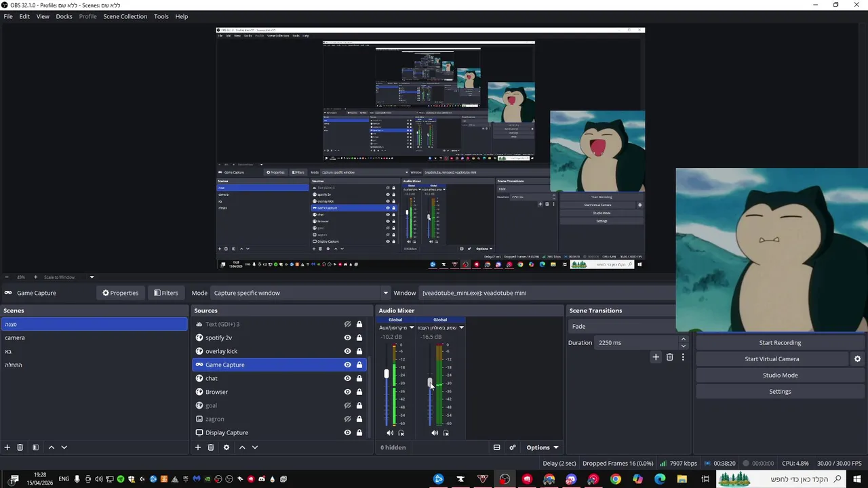Select the camera scene
868x488 pixels.
94,338
